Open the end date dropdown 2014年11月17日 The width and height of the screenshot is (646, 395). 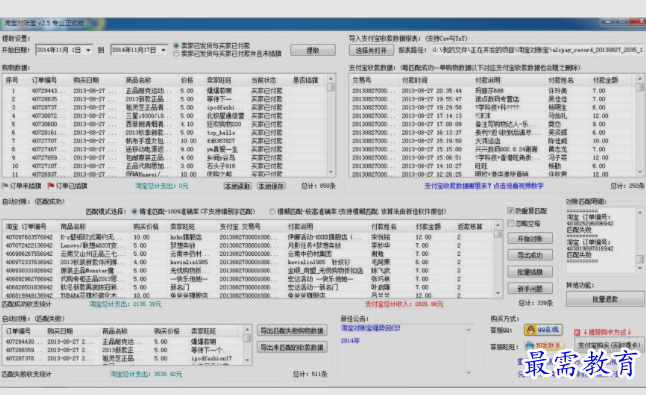(x=164, y=50)
